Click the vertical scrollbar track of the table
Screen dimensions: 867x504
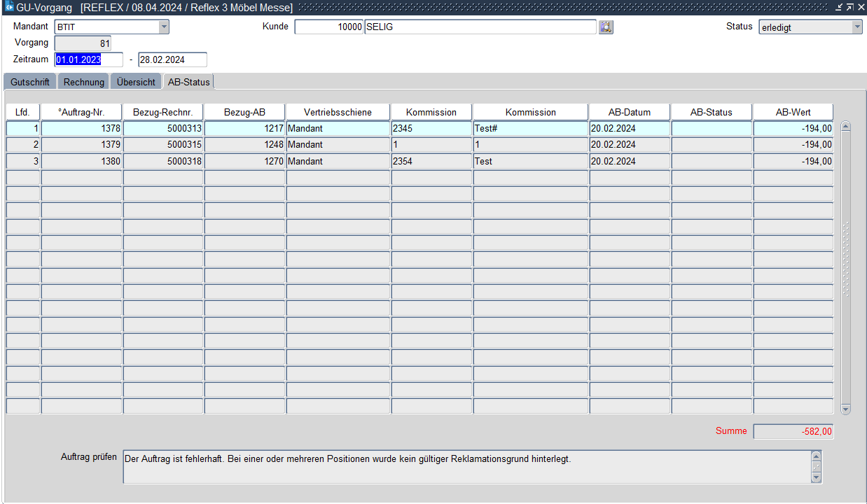click(x=845, y=315)
